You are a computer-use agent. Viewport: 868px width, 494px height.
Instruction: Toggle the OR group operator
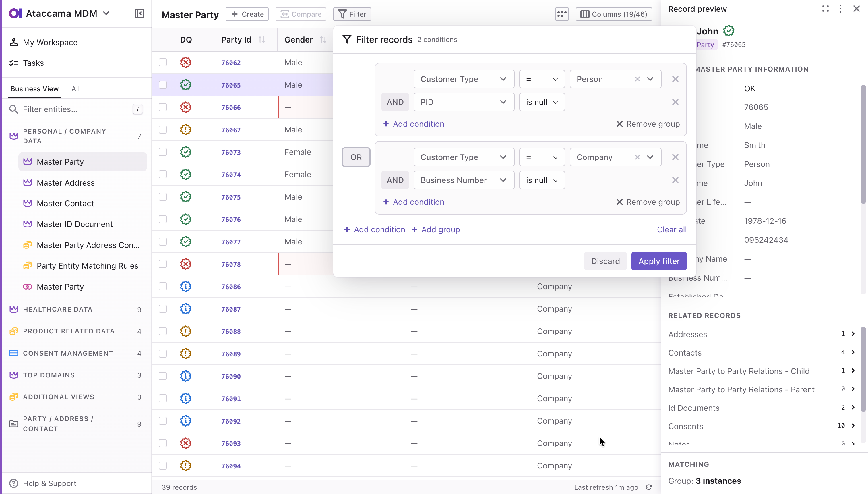356,157
